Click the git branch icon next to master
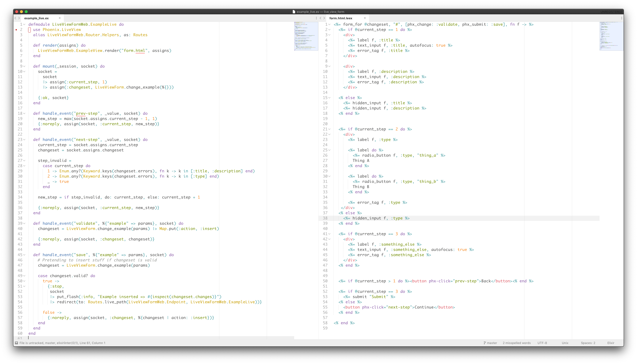637x364 pixels. pyautogui.click(x=485, y=343)
